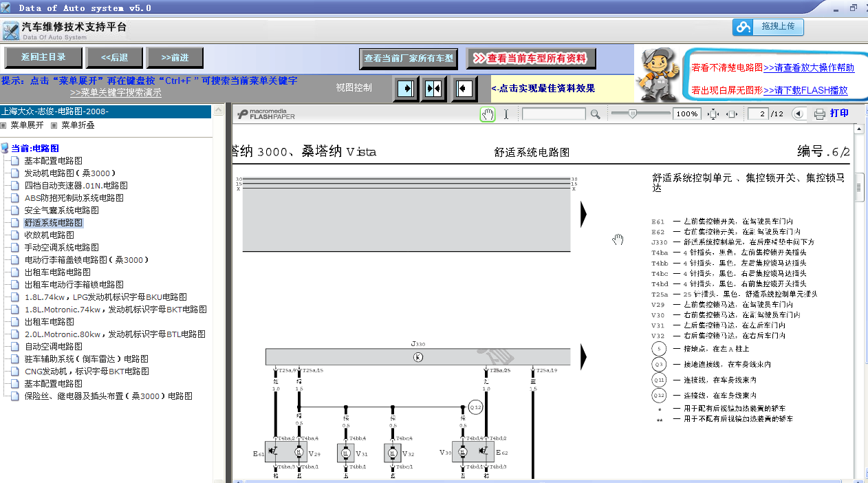
Task: Select 舒适系统电路图 tree item
Action: click(53, 223)
